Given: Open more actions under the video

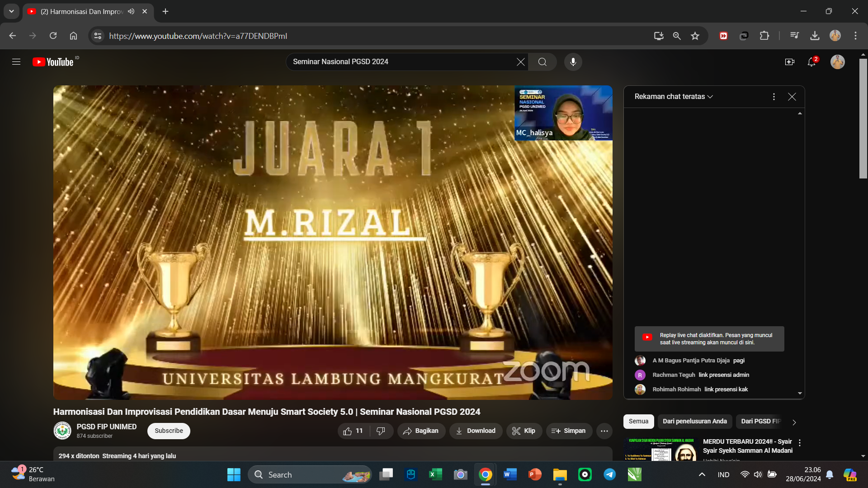Looking at the screenshot, I should (604, 431).
